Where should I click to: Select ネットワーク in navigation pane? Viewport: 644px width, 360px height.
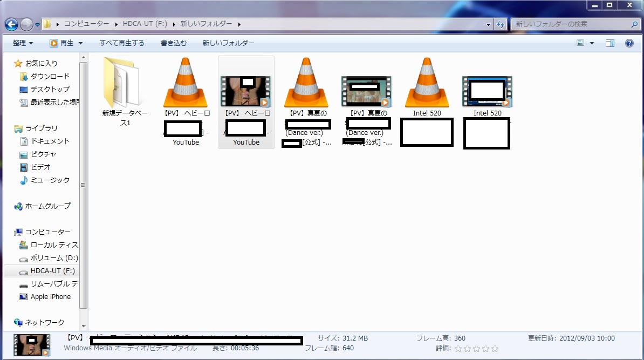[44, 323]
